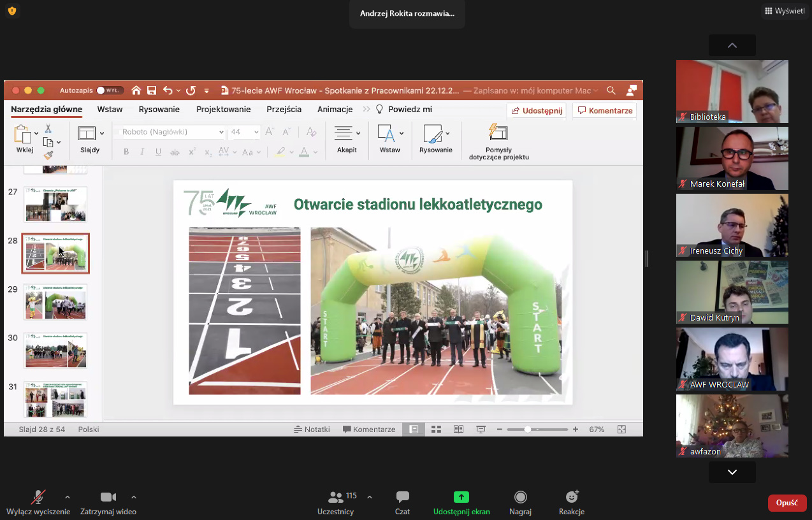Open Reakcje panel
The height and width of the screenshot is (520, 812).
point(572,503)
